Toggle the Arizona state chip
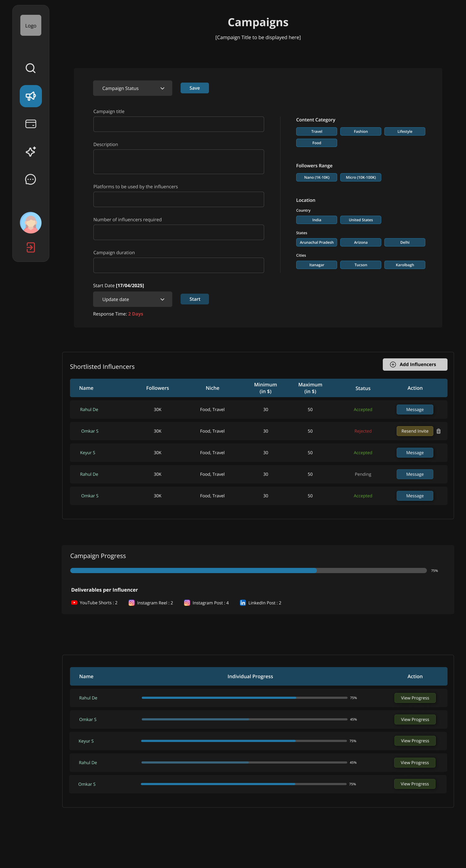The height and width of the screenshot is (868, 466). click(361, 242)
